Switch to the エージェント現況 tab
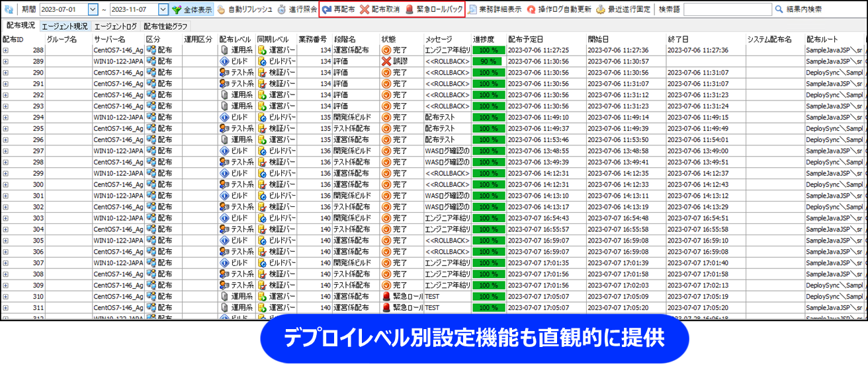The width and height of the screenshot is (868, 380). 64,26
